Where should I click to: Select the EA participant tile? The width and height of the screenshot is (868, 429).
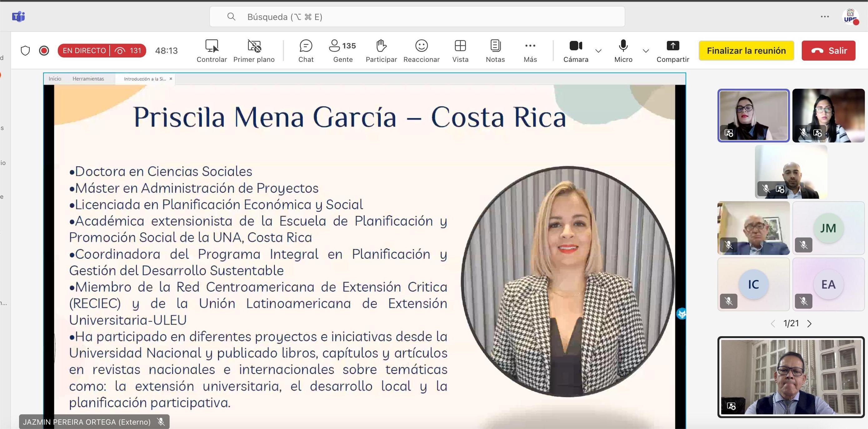click(x=829, y=284)
